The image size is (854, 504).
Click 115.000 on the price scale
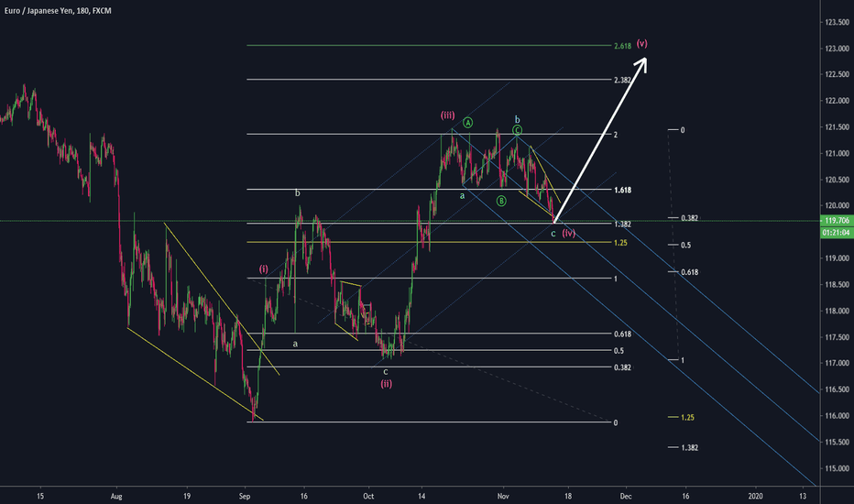[x=834, y=468]
